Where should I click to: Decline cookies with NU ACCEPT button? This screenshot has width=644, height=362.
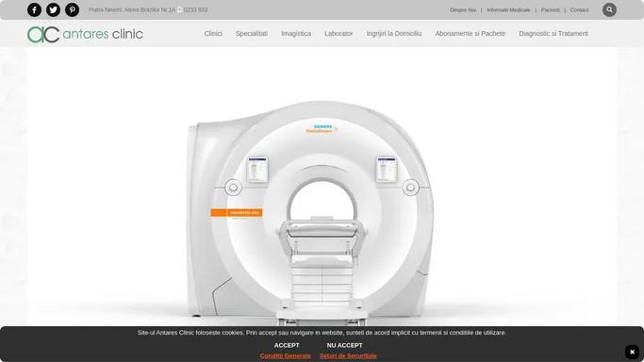(x=344, y=346)
